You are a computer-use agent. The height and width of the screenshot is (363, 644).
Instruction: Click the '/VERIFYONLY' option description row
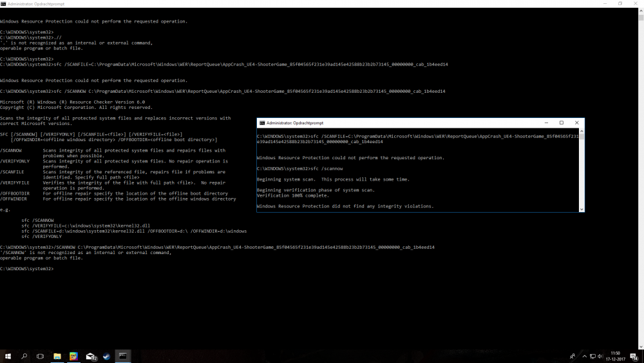click(114, 164)
